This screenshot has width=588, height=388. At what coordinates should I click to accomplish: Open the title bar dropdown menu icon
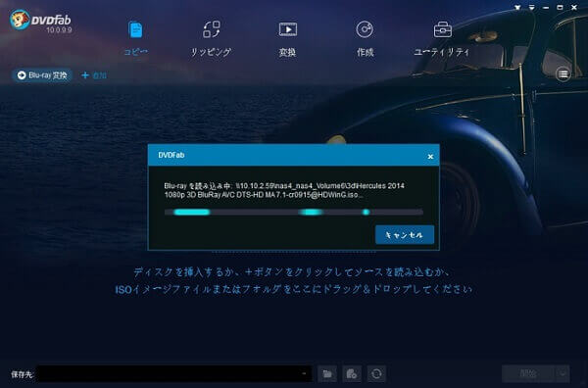coord(532,8)
